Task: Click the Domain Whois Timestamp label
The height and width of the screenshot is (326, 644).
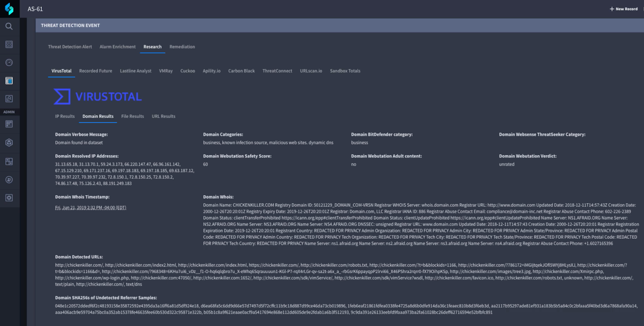Action: [x=82, y=197]
